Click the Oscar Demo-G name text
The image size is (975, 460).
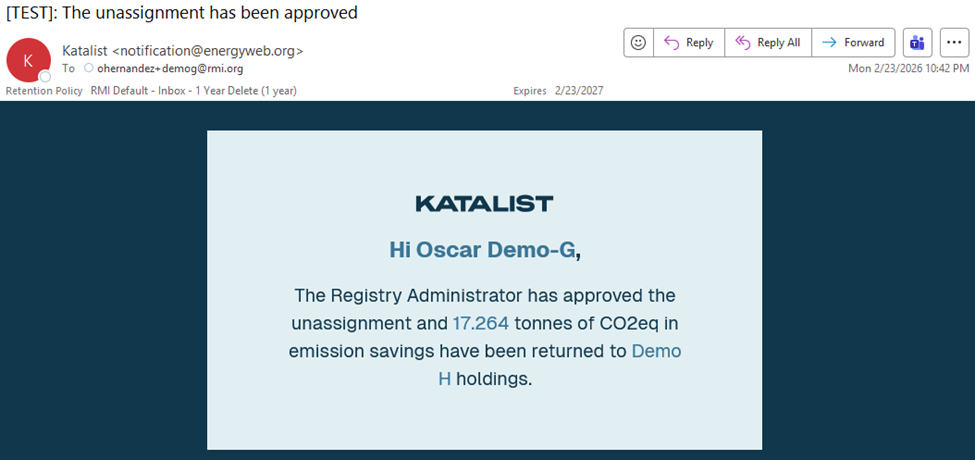pos(482,250)
